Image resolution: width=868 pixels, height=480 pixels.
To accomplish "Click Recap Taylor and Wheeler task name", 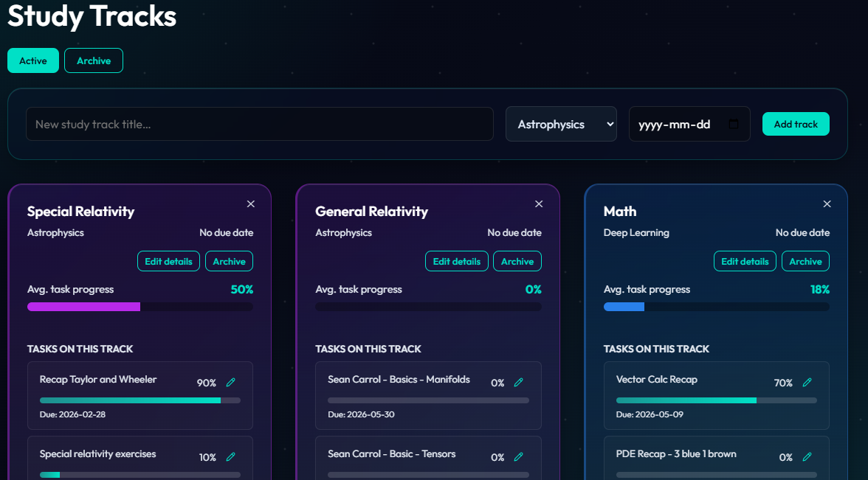I will (98, 379).
